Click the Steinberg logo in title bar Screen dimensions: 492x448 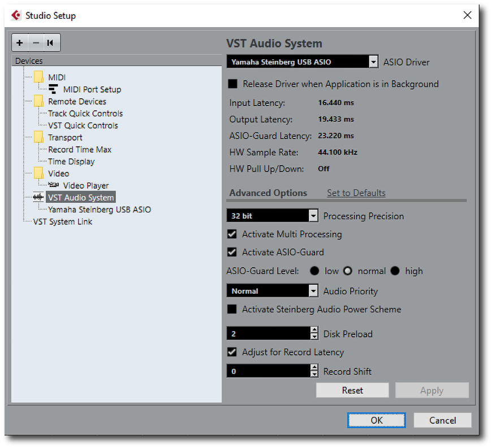16,15
